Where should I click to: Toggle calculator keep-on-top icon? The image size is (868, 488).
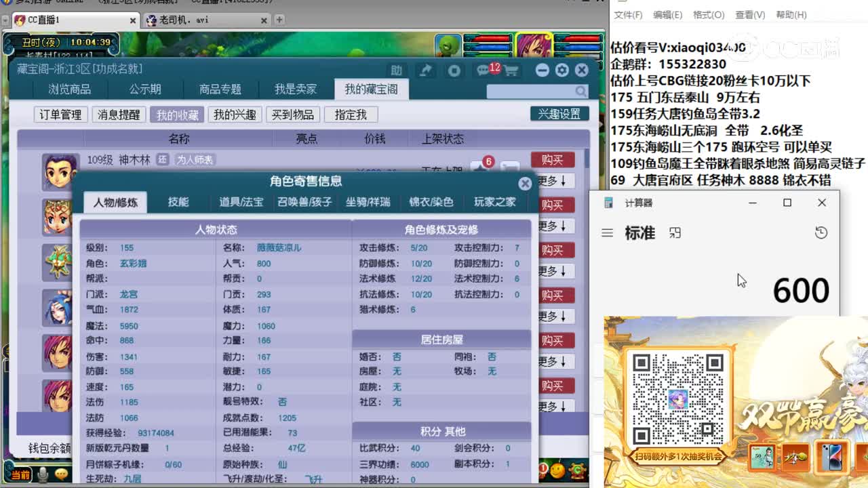tap(675, 232)
